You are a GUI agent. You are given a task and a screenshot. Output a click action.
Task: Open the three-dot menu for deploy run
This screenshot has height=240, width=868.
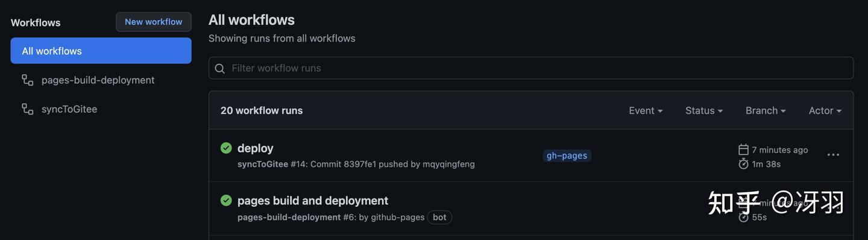click(x=833, y=155)
